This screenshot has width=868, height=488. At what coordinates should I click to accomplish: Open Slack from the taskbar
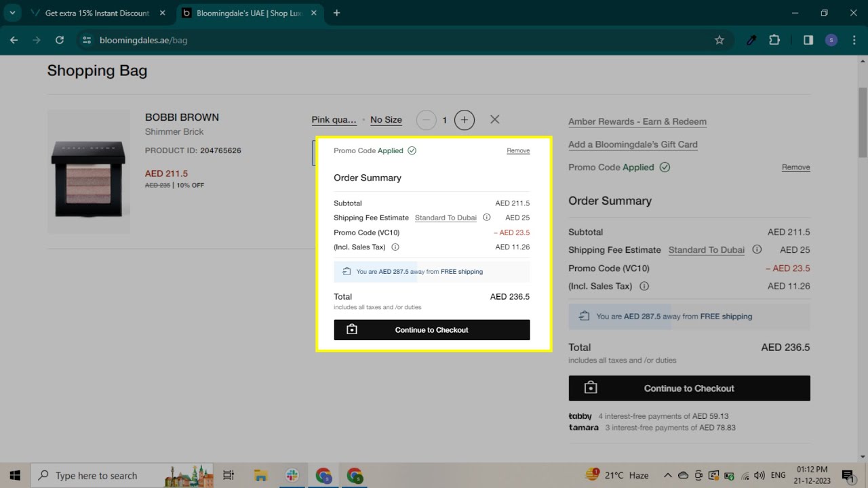point(292,476)
